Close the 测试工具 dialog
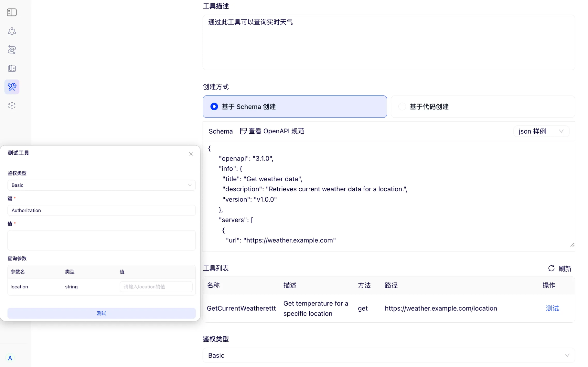The image size is (588, 367). (x=191, y=154)
